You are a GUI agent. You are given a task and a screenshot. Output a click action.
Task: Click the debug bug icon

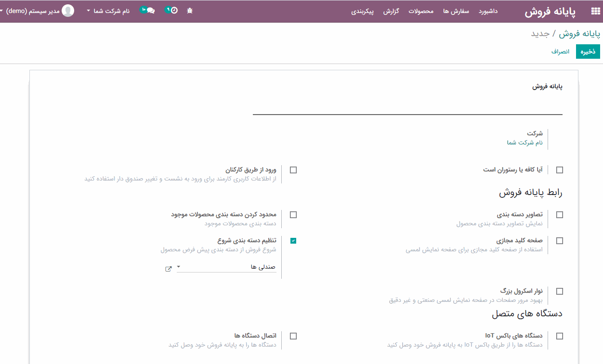(190, 11)
